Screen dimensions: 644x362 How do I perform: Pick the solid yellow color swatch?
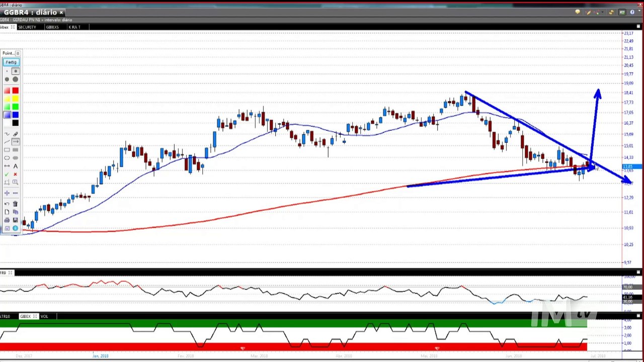pos(15,99)
